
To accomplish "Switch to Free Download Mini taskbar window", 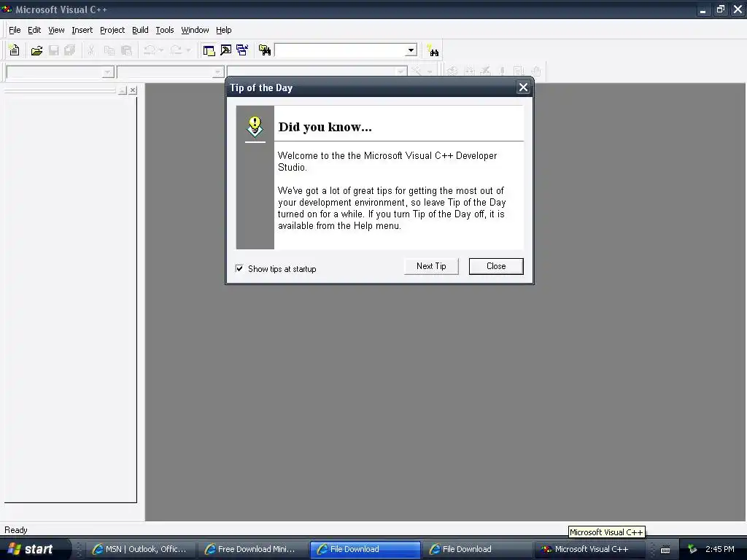I will point(253,549).
